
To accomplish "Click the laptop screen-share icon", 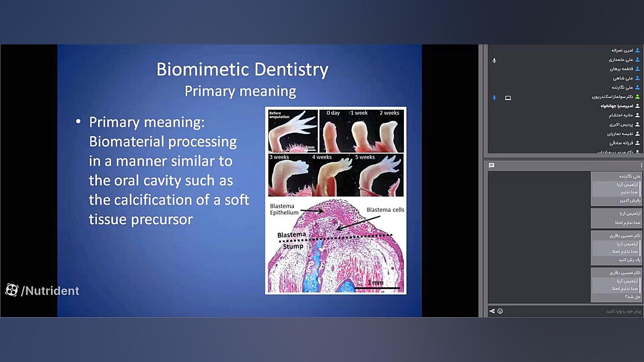I will coord(508,98).
